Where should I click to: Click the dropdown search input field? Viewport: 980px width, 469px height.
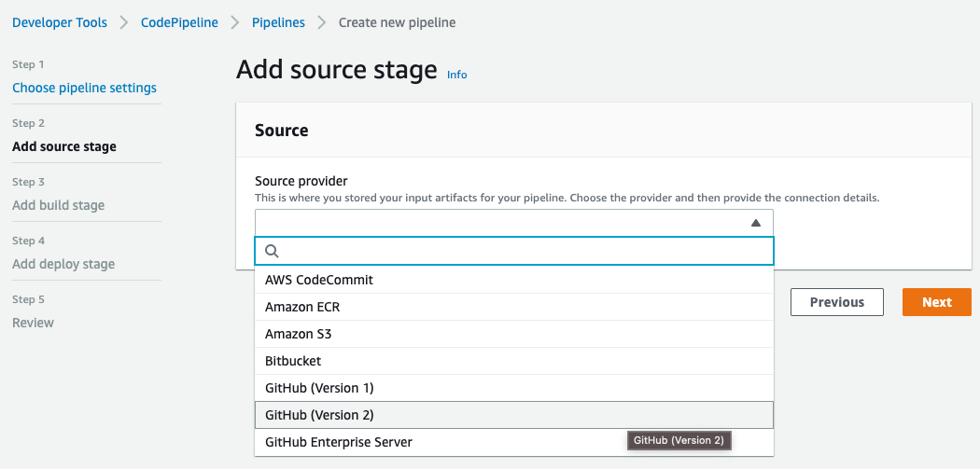click(514, 251)
